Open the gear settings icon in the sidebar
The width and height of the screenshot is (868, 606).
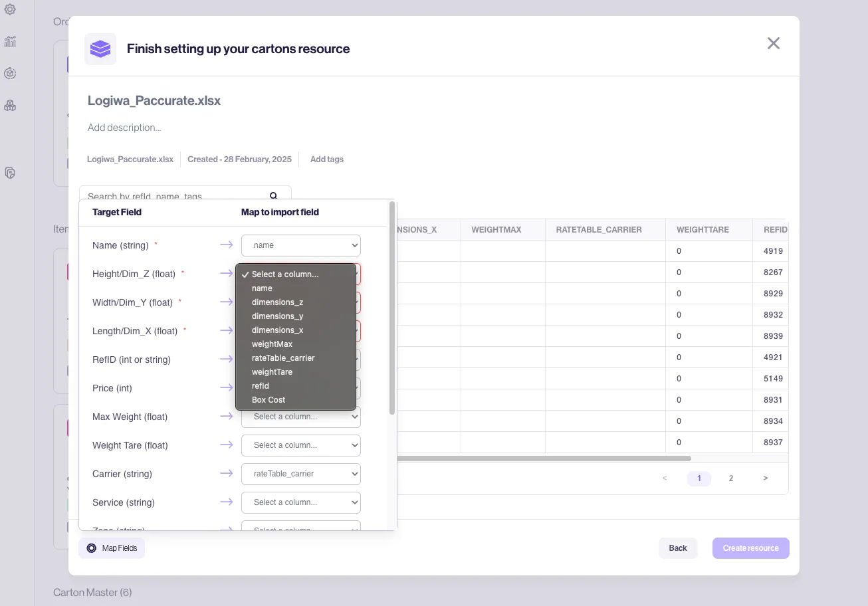[10, 9]
